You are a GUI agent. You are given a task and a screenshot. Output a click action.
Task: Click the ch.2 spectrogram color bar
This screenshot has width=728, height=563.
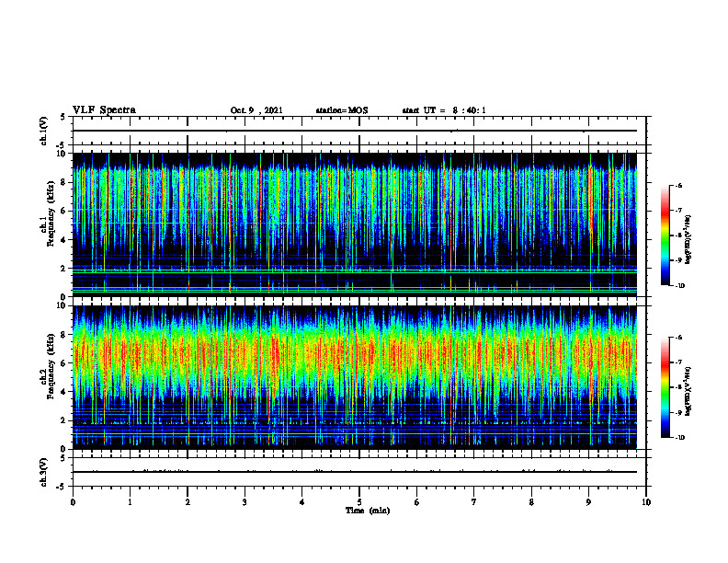pos(665,387)
